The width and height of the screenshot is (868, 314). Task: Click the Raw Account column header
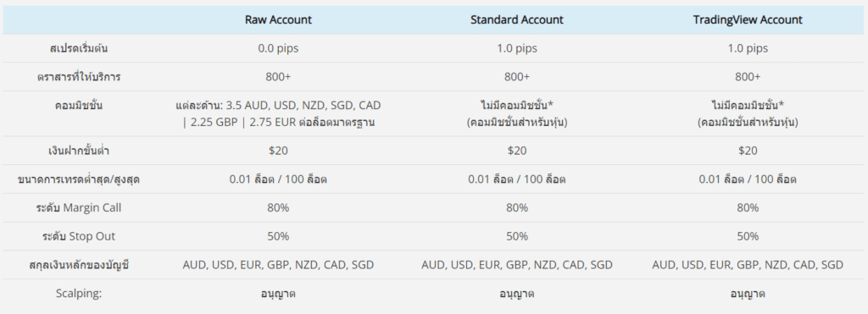(278, 20)
